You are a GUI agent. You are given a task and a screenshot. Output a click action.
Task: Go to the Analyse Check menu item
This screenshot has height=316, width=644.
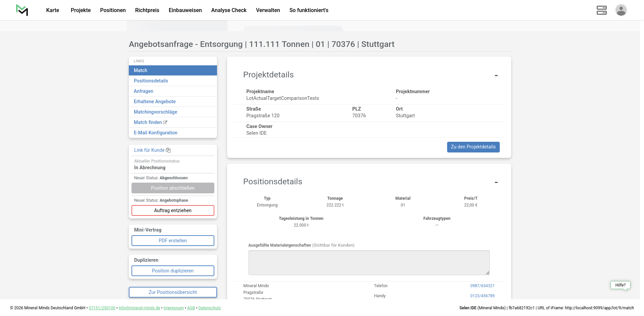click(x=229, y=10)
